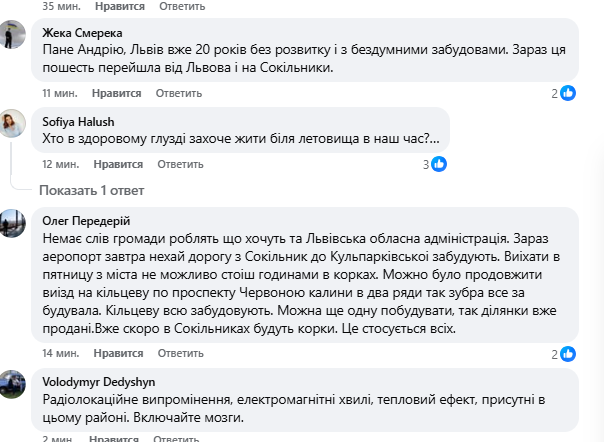Reply to Жека Смерека's comment
Screen dimensions: 604x442
(x=179, y=94)
